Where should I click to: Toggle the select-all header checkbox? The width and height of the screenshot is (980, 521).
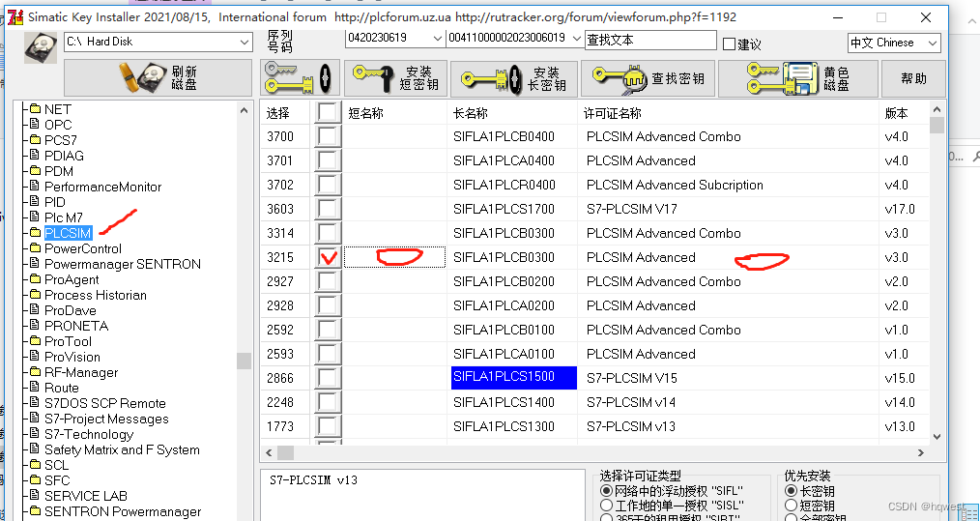coord(328,112)
